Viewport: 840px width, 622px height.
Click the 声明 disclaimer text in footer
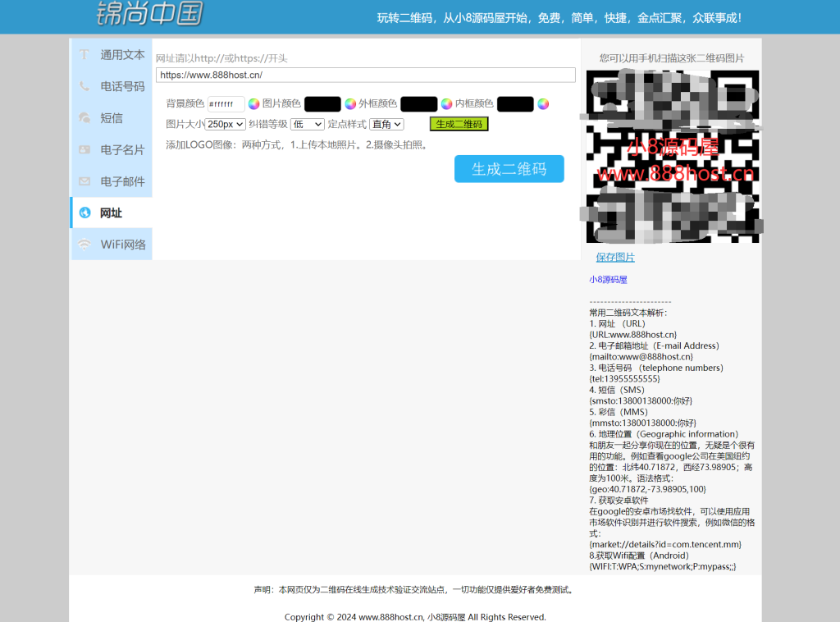414,590
